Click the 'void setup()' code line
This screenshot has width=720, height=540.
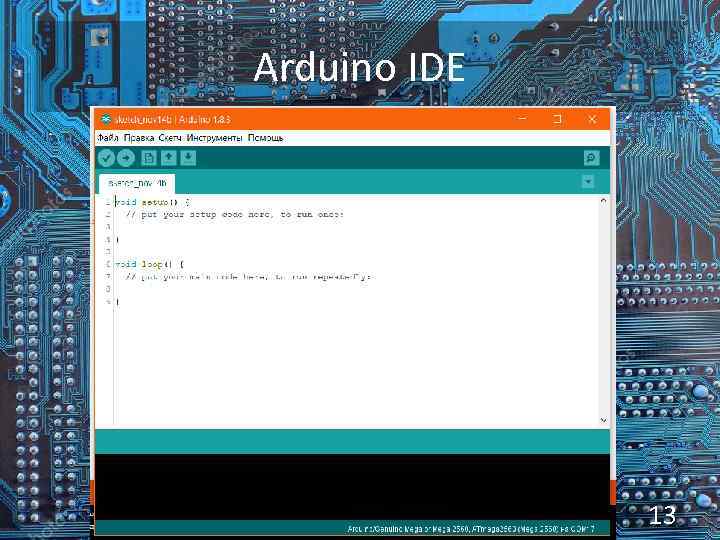152,202
